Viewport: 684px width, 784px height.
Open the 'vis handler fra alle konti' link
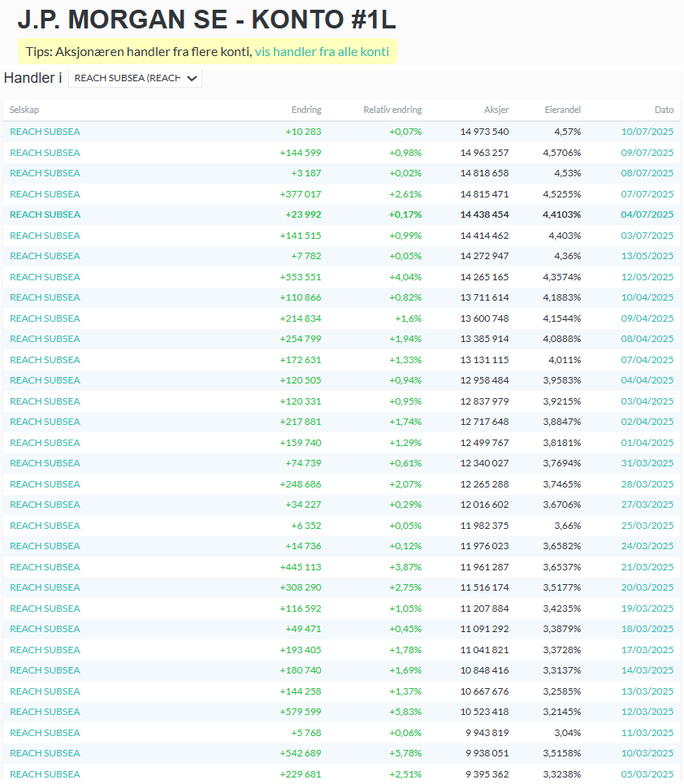tap(322, 51)
